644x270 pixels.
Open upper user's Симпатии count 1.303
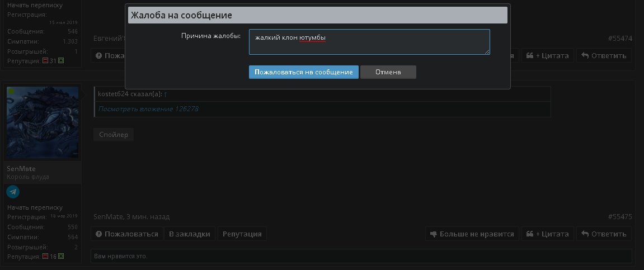(x=70, y=41)
